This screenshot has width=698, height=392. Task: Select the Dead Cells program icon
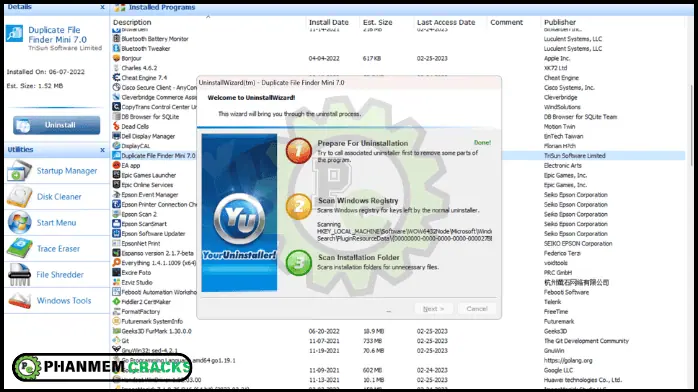(x=116, y=126)
